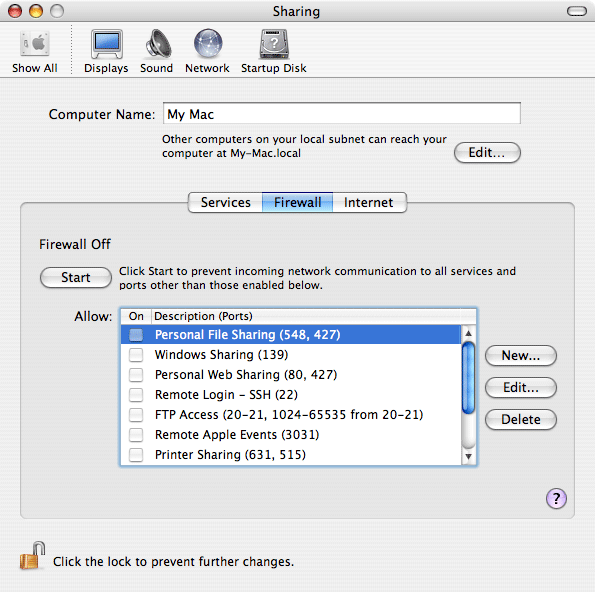
Task: Click the Allow list scrollbar thumb
Action: pyautogui.click(x=468, y=378)
